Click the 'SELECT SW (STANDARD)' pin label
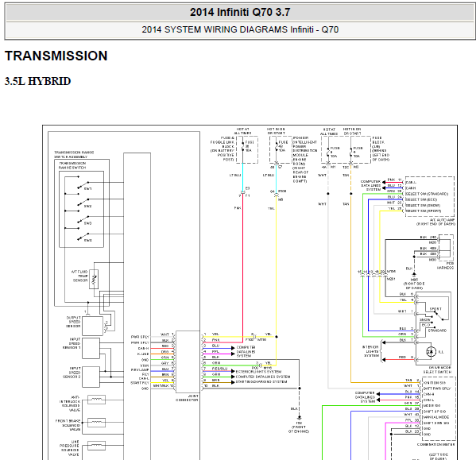This screenshot has width=476, height=460. 427,194
